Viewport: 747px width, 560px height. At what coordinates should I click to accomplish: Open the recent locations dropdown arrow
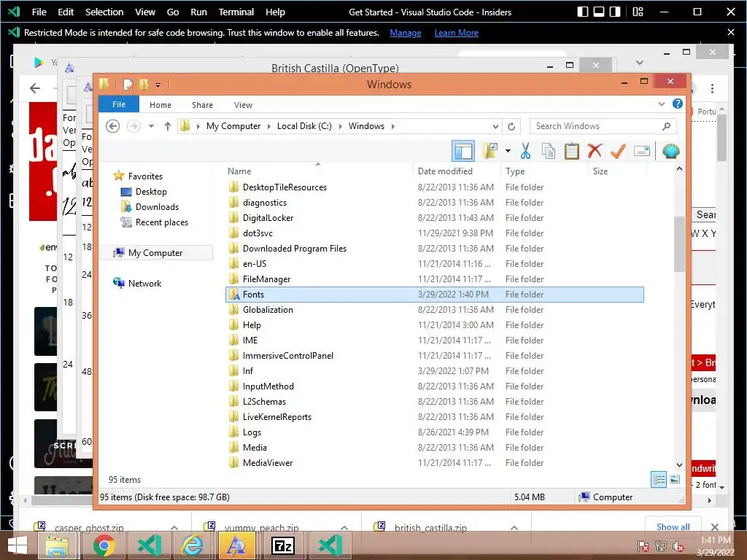tap(151, 126)
